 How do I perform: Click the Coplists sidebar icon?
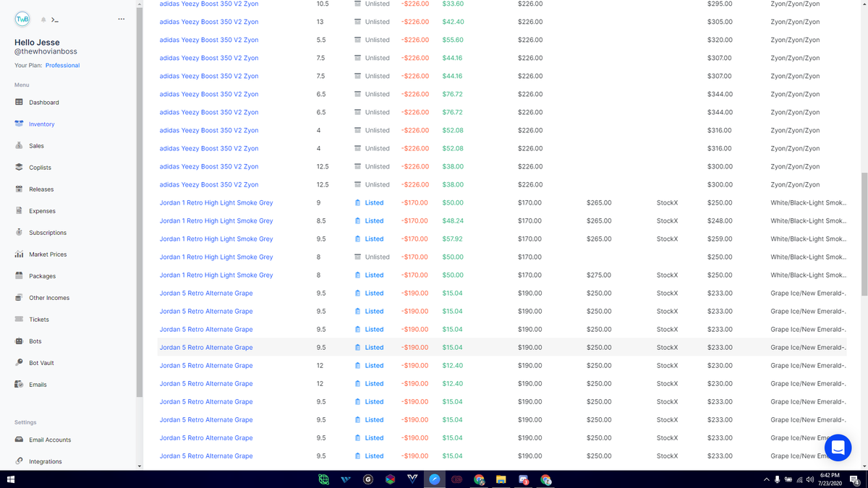19,167
